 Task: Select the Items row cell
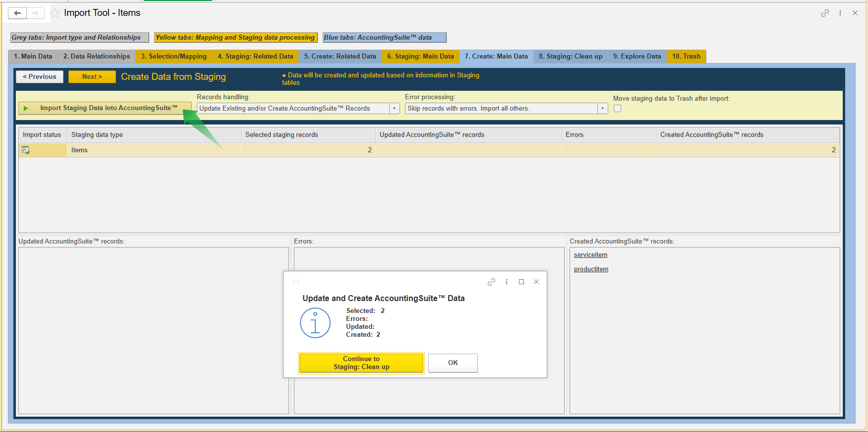[154, 150]
